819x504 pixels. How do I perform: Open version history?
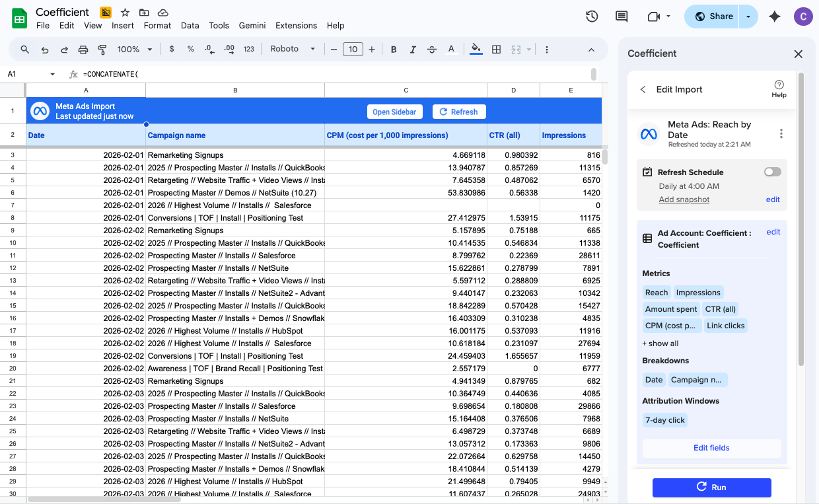(591, 17)
